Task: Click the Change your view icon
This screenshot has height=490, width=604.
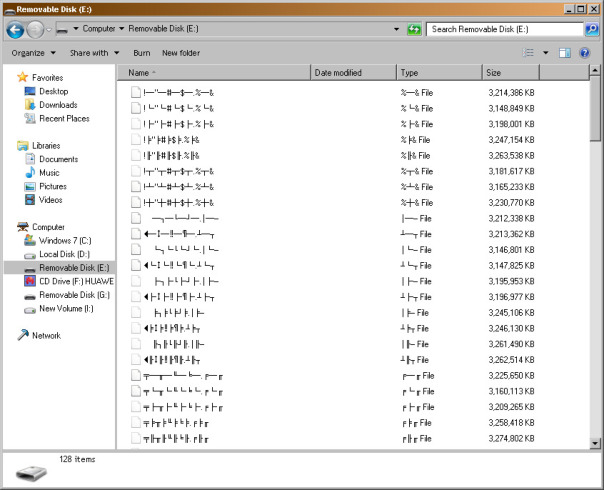Action: click(x=528, y=53)
